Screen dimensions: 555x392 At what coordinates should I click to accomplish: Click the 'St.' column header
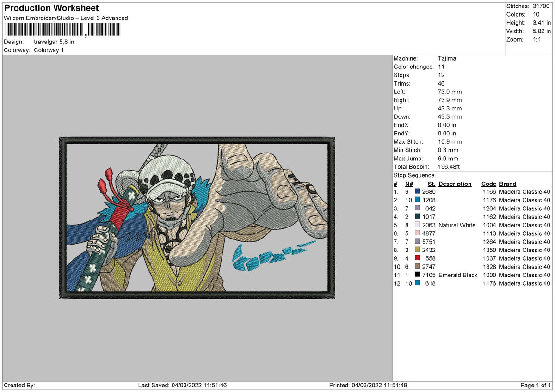(x=432, y=184)
